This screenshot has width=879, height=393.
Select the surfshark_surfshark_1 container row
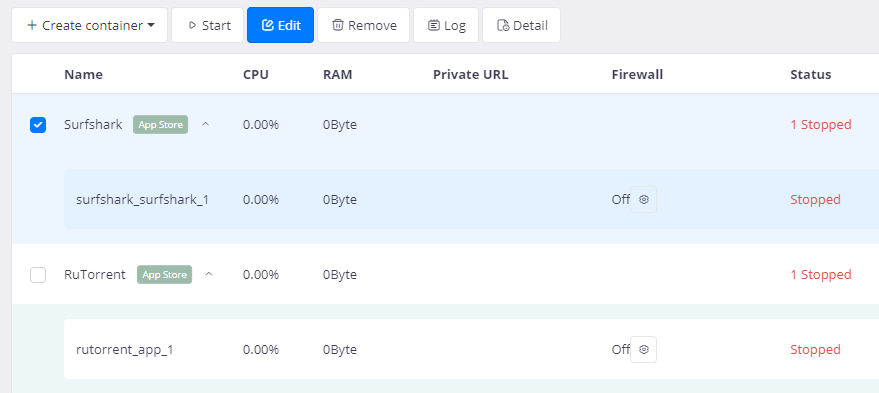coord(471,199)
